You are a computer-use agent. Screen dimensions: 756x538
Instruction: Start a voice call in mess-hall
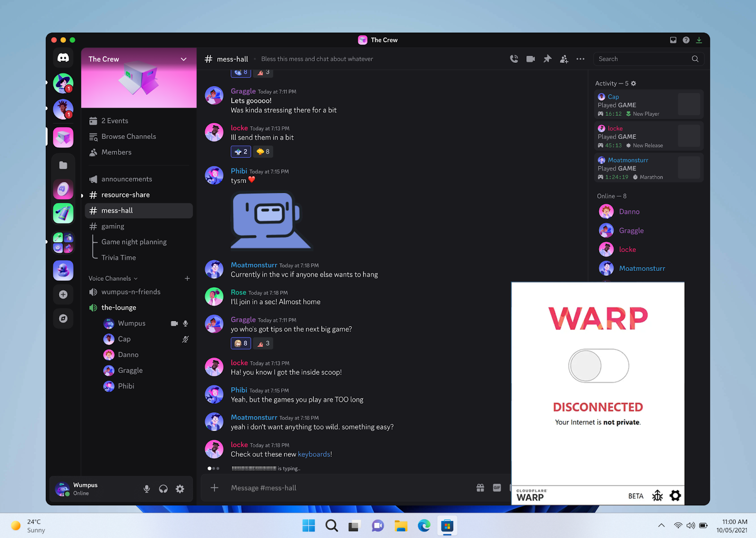(x=514, y=59)
